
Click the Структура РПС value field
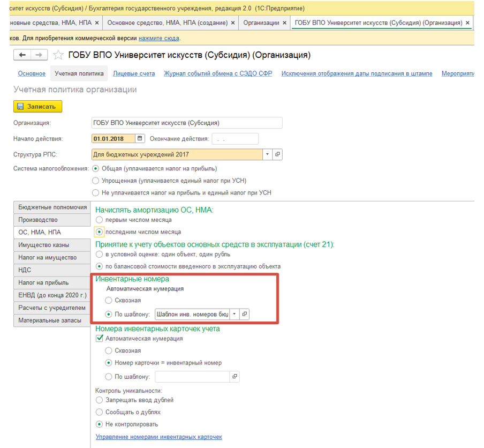coord(177,154)
